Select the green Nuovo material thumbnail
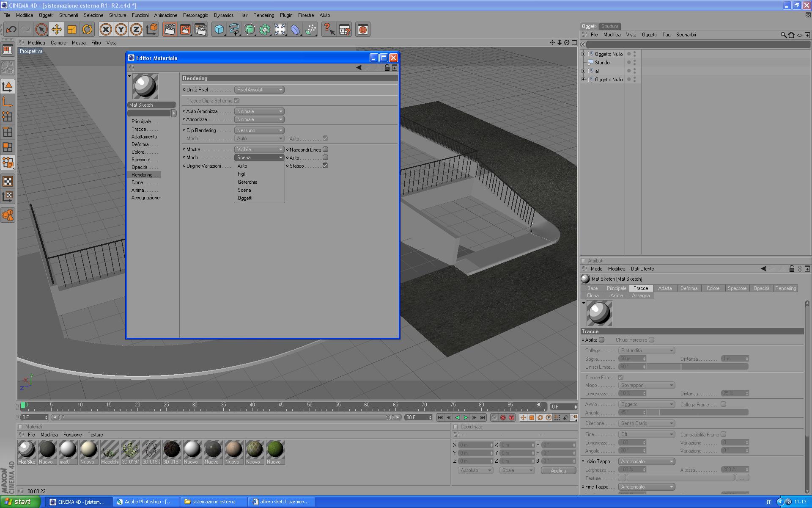Screen dimensions: 812x508 (275, 450)
